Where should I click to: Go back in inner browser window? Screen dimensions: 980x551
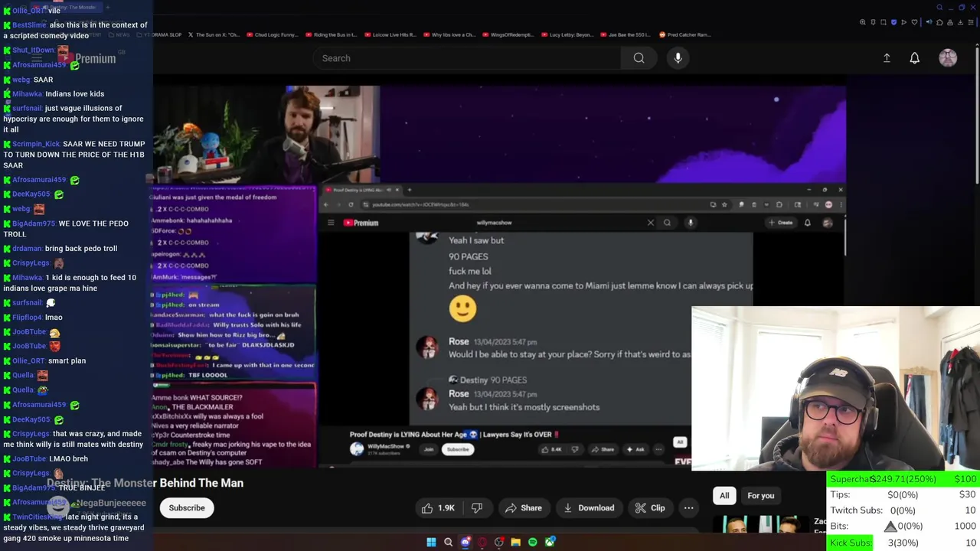coord(325,204)
